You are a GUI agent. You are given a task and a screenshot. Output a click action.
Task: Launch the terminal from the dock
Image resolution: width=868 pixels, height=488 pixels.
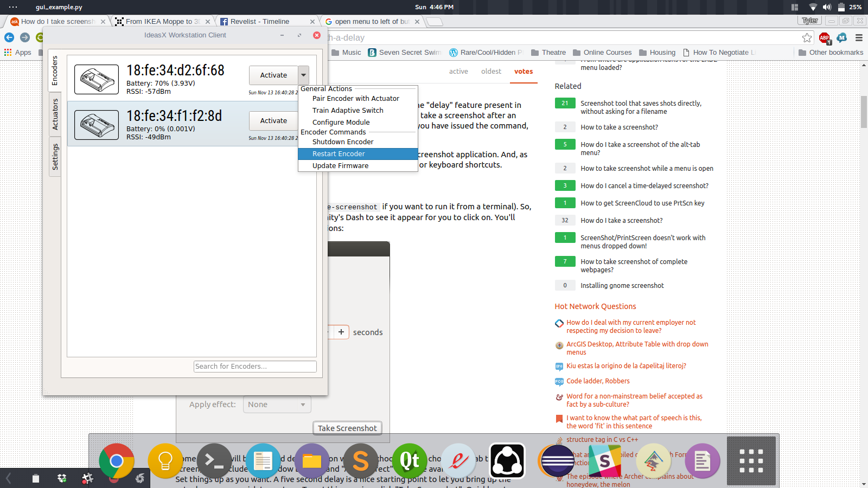(214, 461)
